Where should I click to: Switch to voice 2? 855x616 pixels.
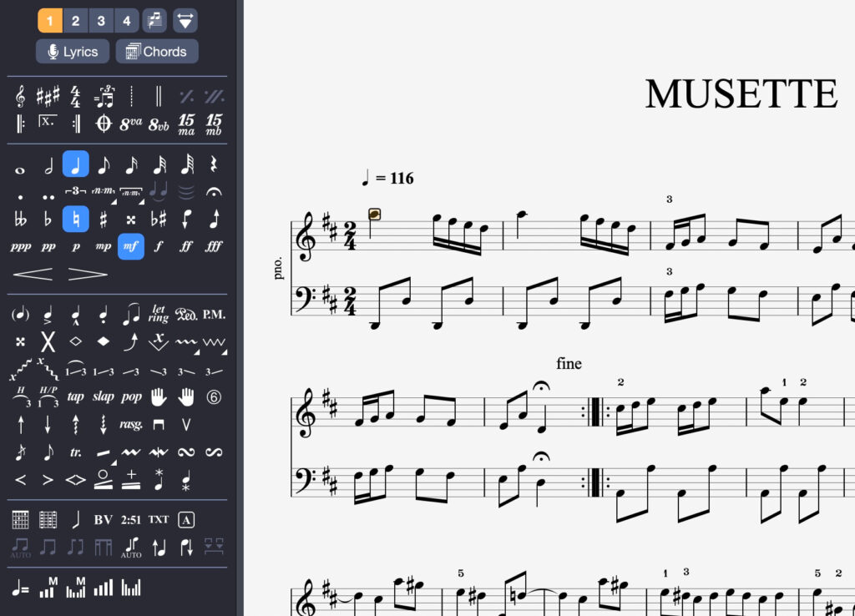75,21
